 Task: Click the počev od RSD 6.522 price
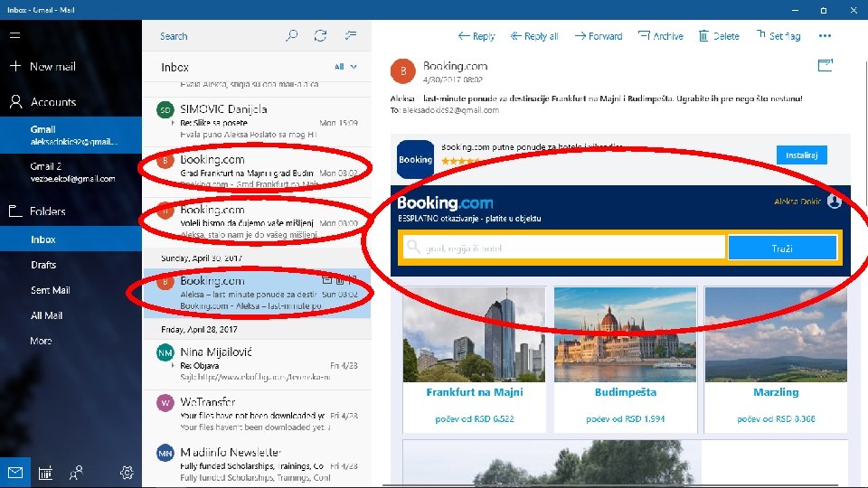[x=475, y=418]
